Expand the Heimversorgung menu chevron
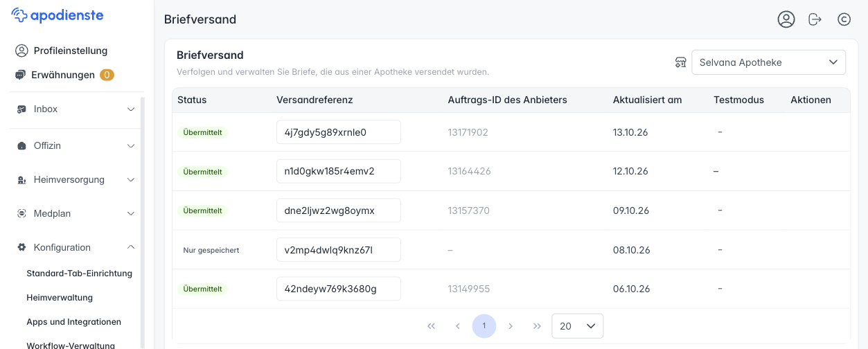 pyautogui.click(x=131, y=180)
